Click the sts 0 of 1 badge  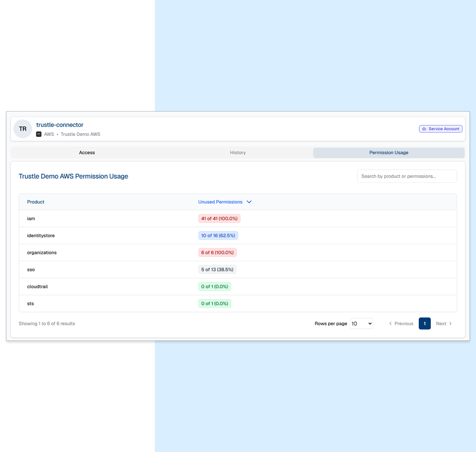[215, 304]
